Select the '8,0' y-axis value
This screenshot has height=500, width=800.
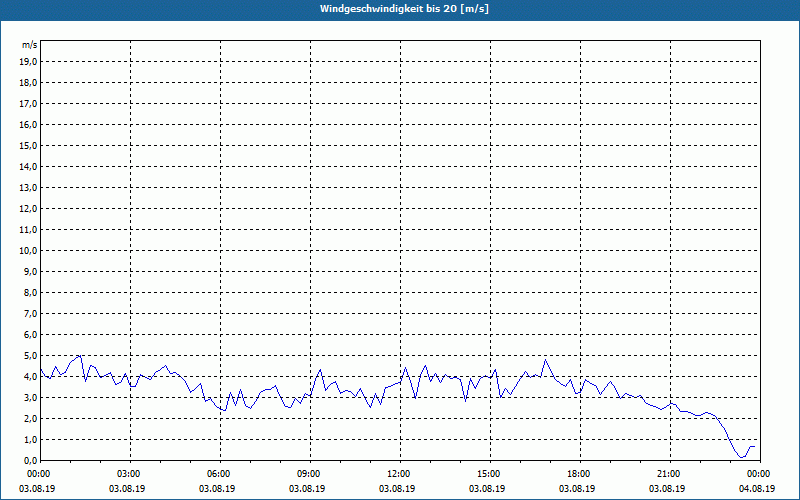pyautogui.click(x=30, y=292)
